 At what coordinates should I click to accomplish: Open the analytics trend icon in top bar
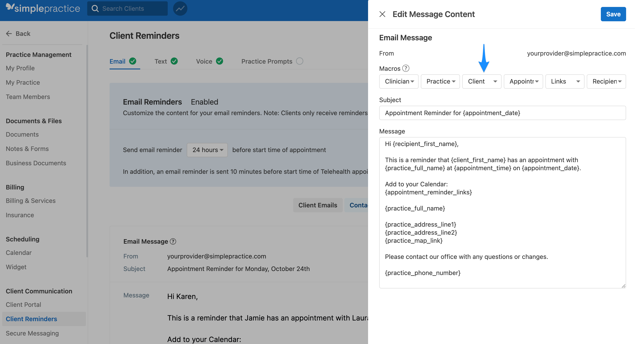pyautogui.click(x=180, y=8)
